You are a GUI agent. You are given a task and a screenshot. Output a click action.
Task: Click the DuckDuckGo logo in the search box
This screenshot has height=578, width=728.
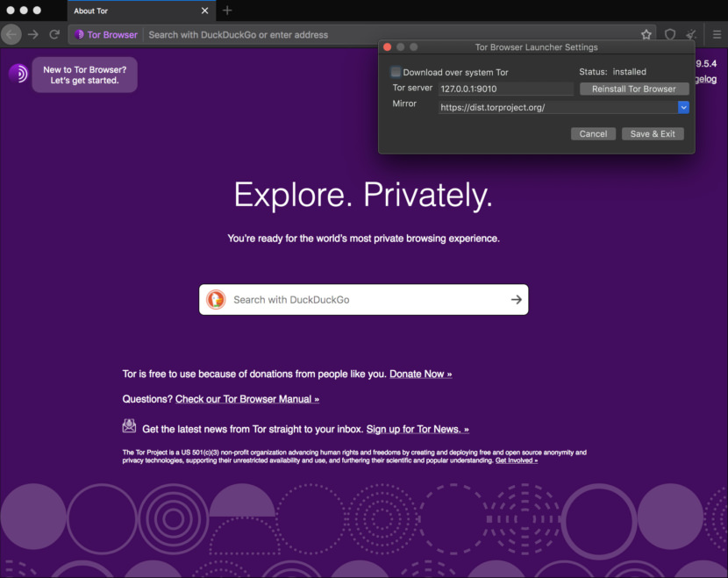point(216,299)
